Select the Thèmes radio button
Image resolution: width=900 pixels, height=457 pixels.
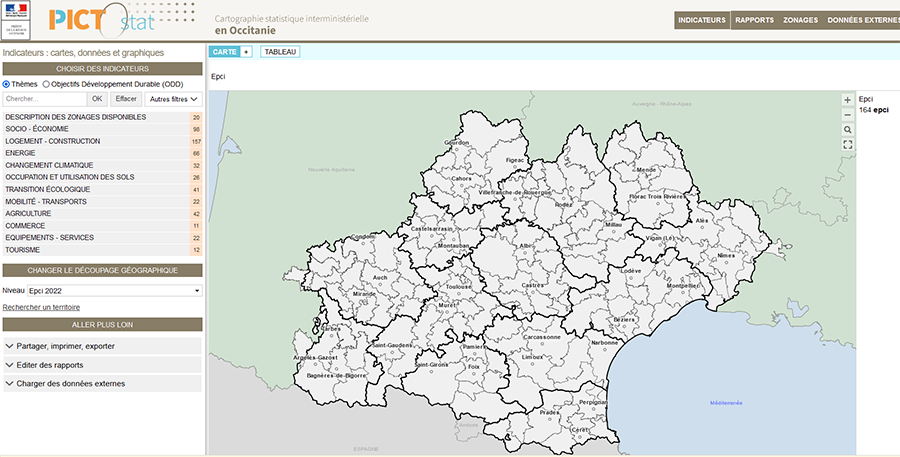click(x=7, y=84)
